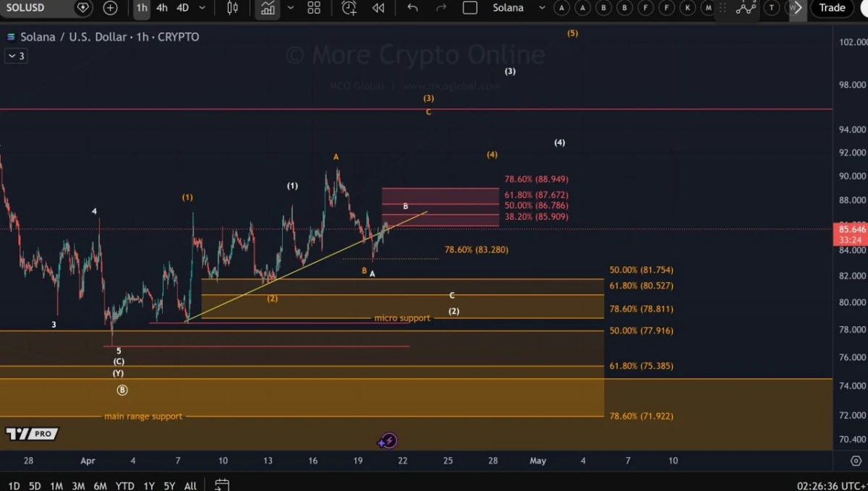Switch the chart to 4h interval
The image size is (868, 491).
pyautogui.click(x=162, y=8)
